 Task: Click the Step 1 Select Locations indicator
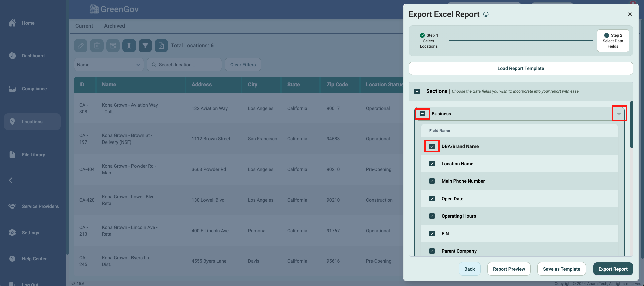click(x=428, y=41)
